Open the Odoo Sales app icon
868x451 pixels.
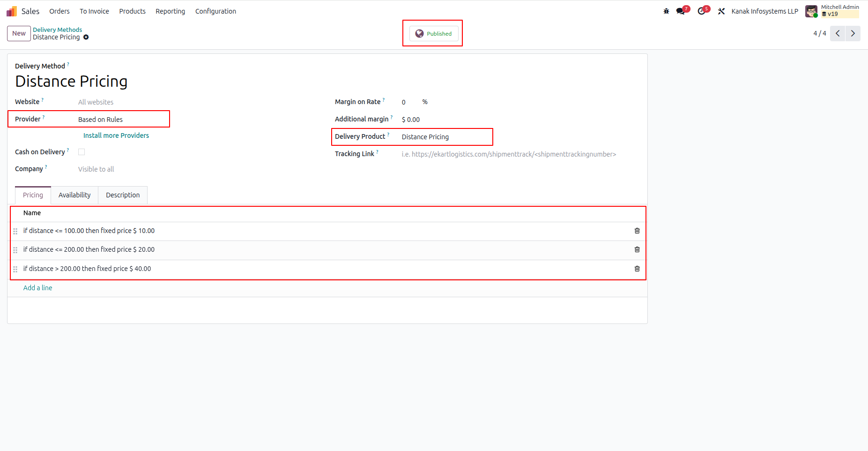(11, 11)
